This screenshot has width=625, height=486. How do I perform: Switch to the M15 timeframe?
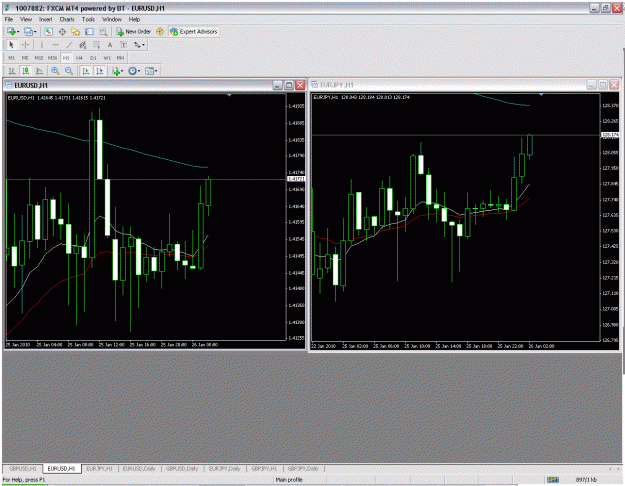pos(39,58)
